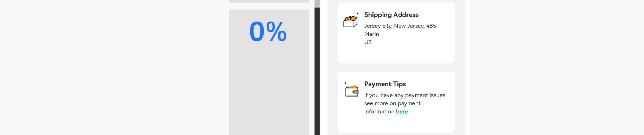Click the shipping box icon
The height and width of the screenshot is (135, 644).
[350, 22]
